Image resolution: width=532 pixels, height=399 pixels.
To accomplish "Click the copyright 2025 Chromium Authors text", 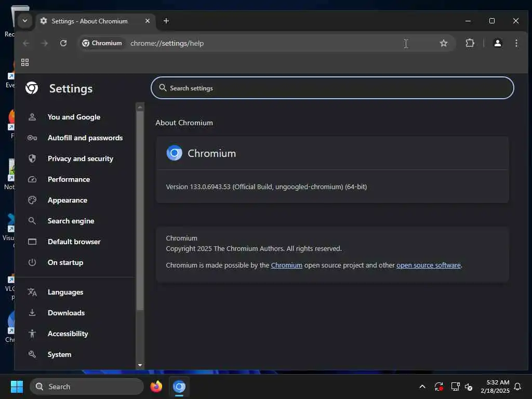I will [254, 249].
